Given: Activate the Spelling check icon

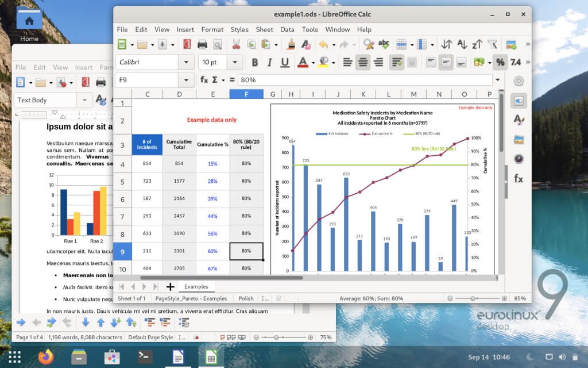Looking at the screenshot, I should pyautogui.click(x=384, y=43).
